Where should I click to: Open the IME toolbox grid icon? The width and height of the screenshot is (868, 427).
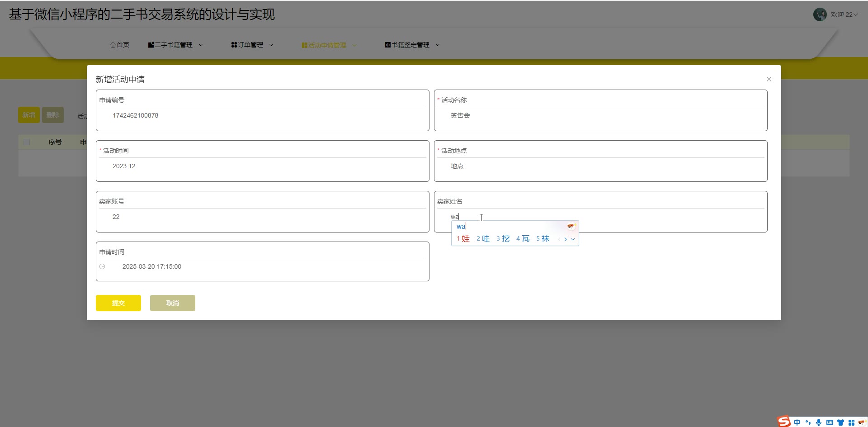[851, 422]
